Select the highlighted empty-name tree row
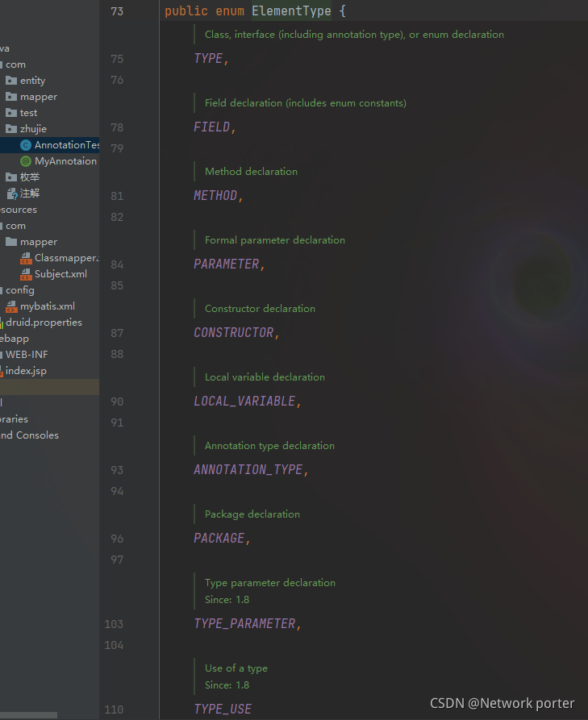Viewport: 588px width, 720px height. tap(50, 387)
